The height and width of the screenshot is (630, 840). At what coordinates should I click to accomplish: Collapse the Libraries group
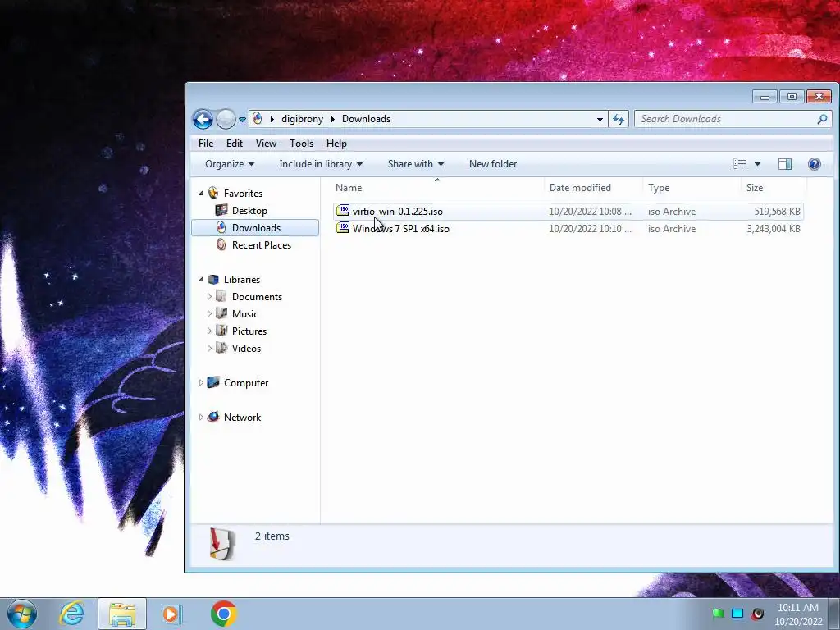coord(201,279)
